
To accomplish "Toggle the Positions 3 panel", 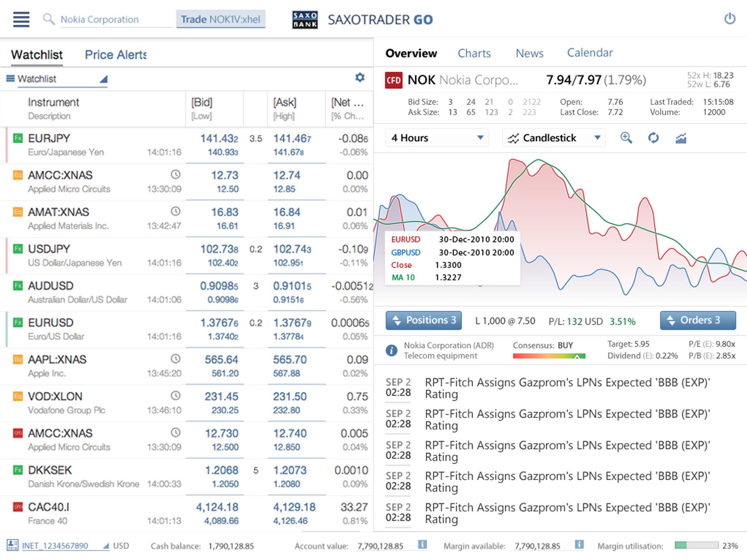I will pyautogui.click(x=424, y=320).
